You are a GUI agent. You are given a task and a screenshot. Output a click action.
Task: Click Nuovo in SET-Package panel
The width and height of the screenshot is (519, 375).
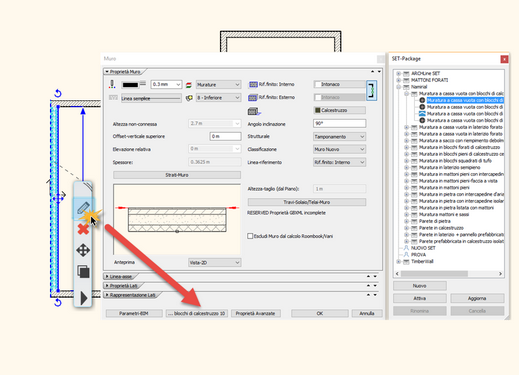(420, 286)
